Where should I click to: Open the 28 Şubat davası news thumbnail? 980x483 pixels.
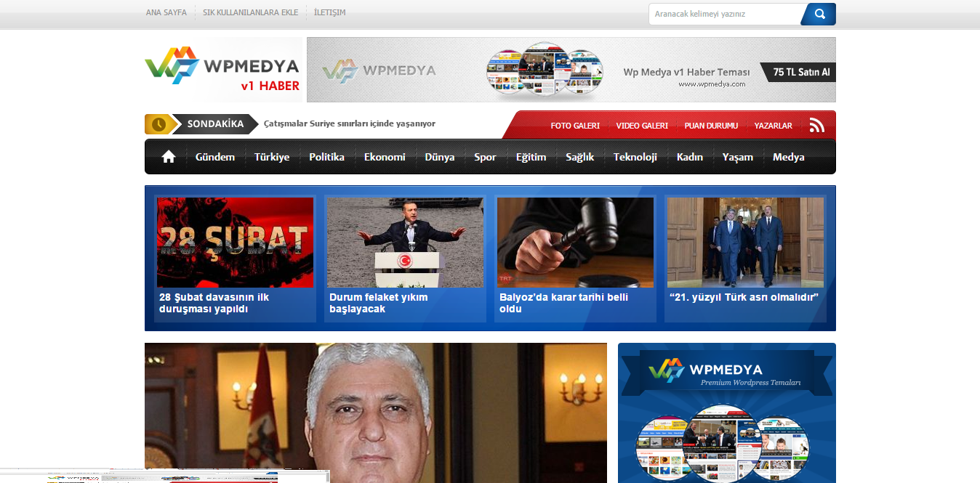tap(235, 243)
